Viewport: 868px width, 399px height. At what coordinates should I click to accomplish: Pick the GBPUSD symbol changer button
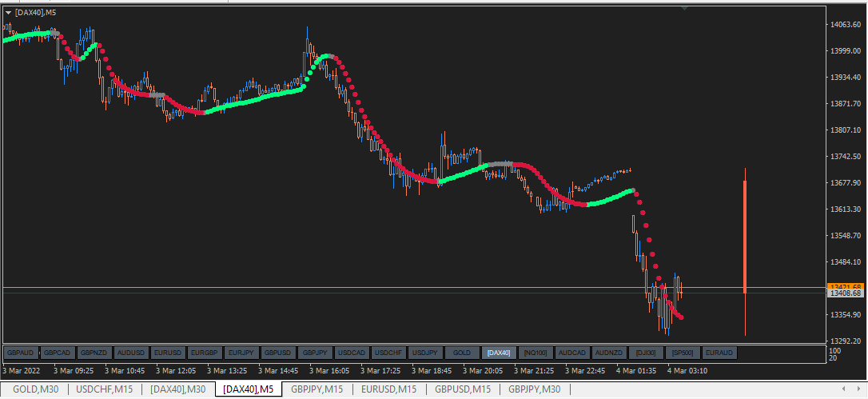tap(278, 353)
